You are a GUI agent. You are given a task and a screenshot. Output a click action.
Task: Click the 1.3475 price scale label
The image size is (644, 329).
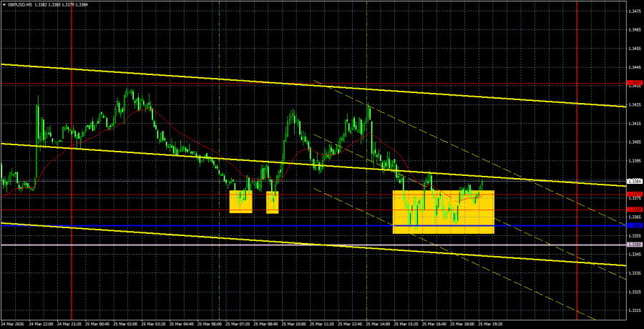634,11
